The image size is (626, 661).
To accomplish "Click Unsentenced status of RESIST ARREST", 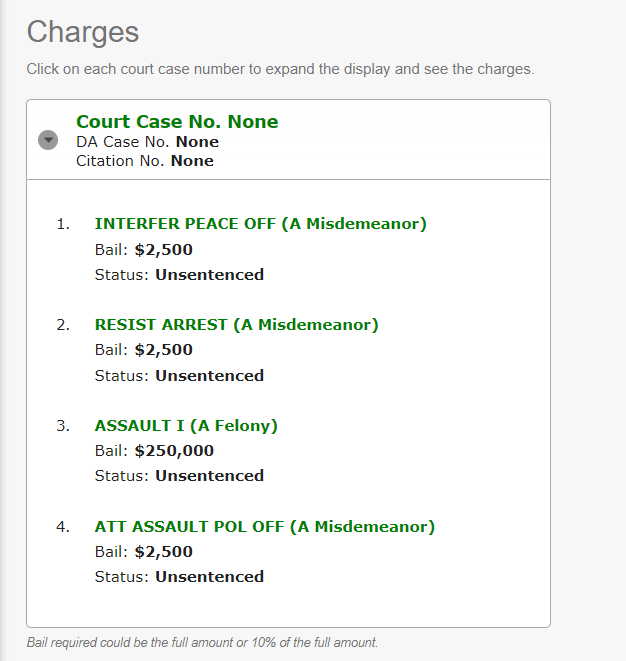I will click(209, 376).
